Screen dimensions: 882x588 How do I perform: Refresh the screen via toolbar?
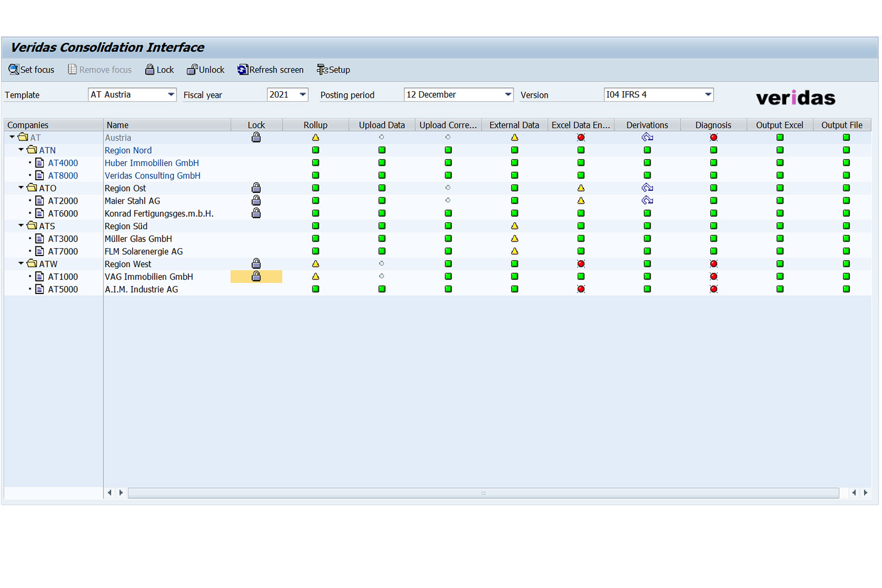tap(243, 70)
